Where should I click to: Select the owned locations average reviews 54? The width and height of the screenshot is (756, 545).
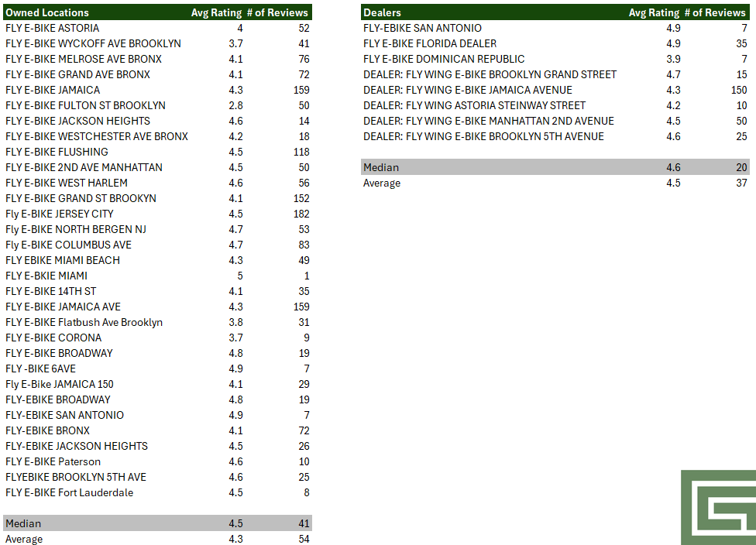point(304,539)
